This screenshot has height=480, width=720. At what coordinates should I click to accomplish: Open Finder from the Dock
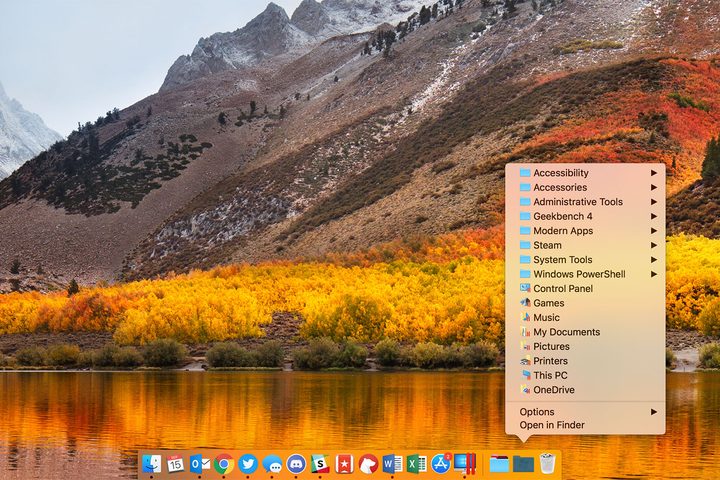click(x=152, y=464)
